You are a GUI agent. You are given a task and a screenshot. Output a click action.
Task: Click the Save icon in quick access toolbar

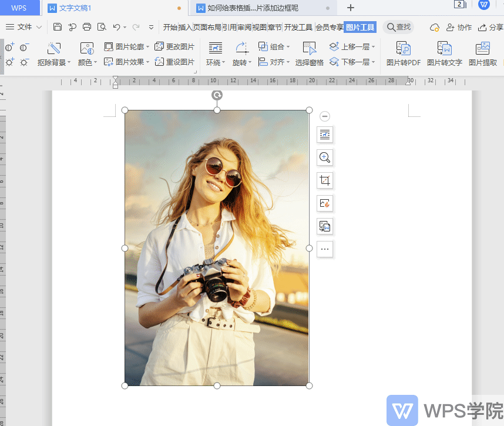coord(58,27)
